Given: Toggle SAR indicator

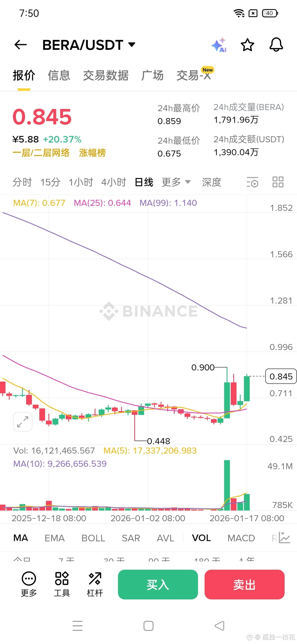Looking at the screenshot, I should [131, 538].
